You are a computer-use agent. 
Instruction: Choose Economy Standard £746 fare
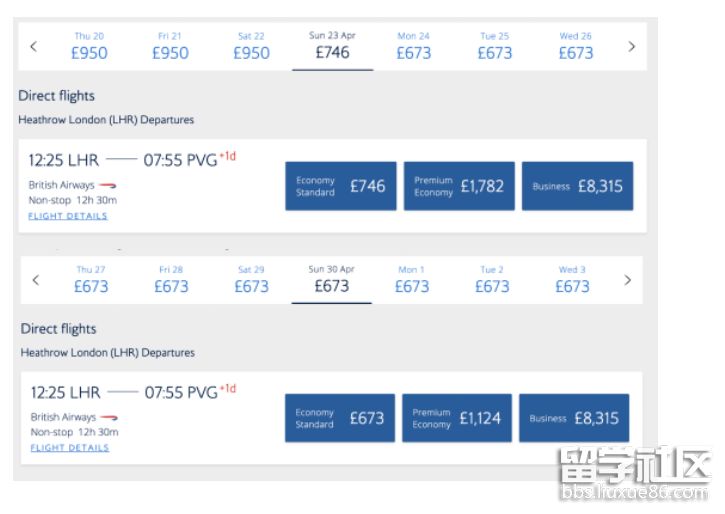(x=341, y=186)
